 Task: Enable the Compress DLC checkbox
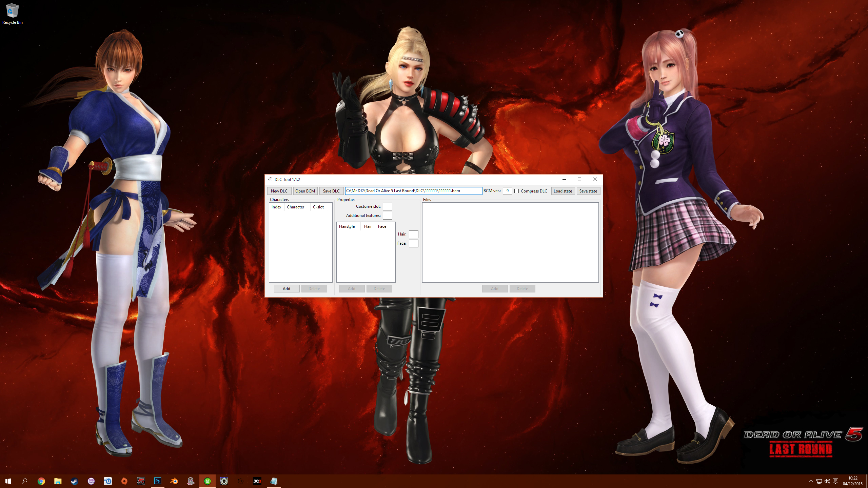pyautogui.click(x=516, y=191)
